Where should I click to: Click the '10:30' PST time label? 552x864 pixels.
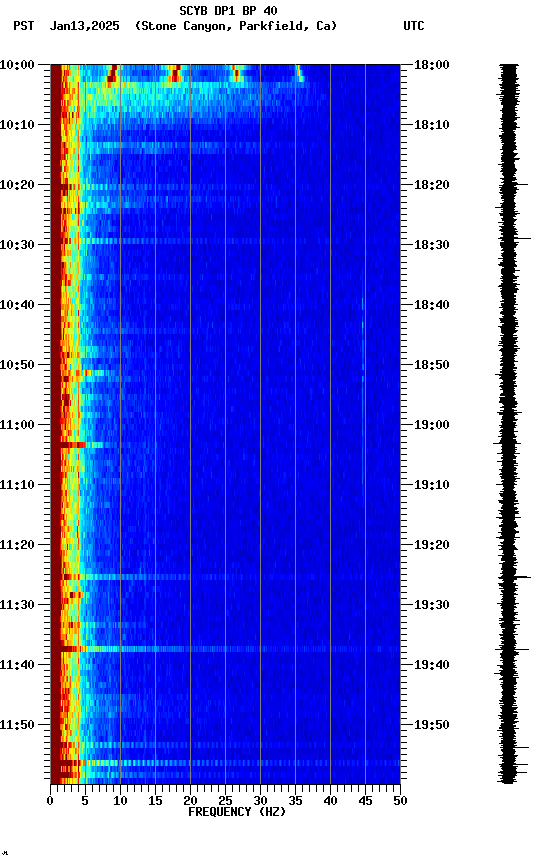pyautogui.click(x=17, y=245)
